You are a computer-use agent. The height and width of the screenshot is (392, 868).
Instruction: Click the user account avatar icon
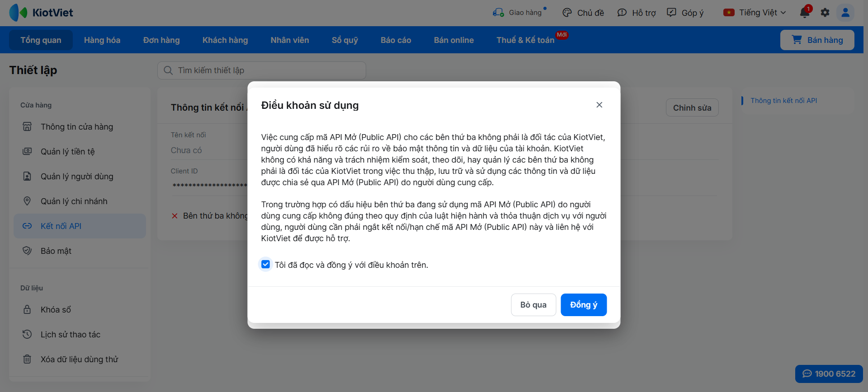tap(845, 13)
